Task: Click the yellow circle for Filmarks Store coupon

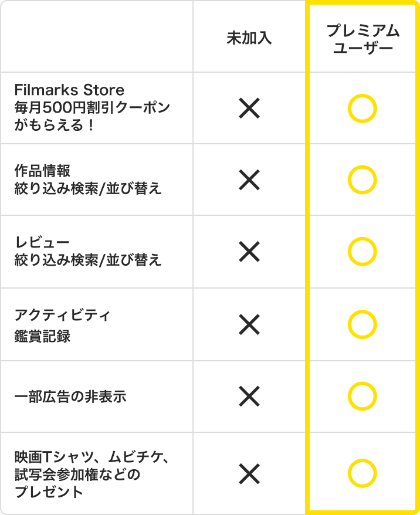Action: 362,109
